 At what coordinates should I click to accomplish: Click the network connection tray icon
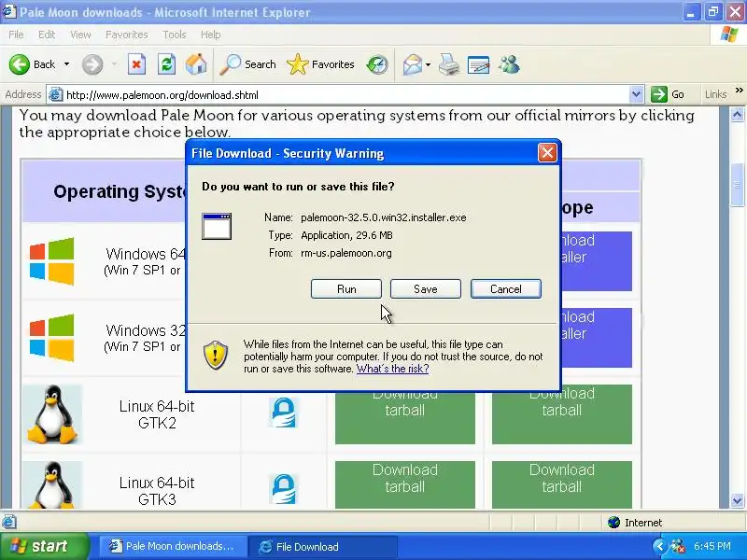tap(677, 546)
